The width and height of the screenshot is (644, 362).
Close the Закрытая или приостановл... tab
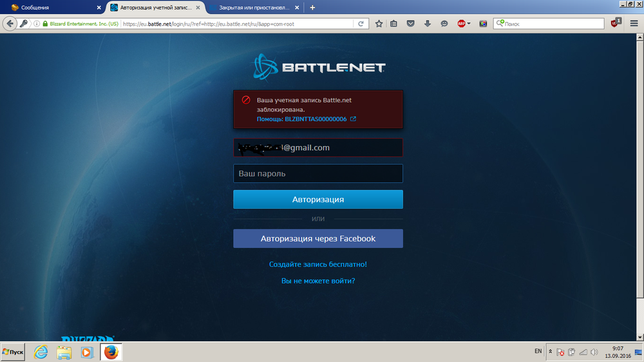(x=297, y=7)
